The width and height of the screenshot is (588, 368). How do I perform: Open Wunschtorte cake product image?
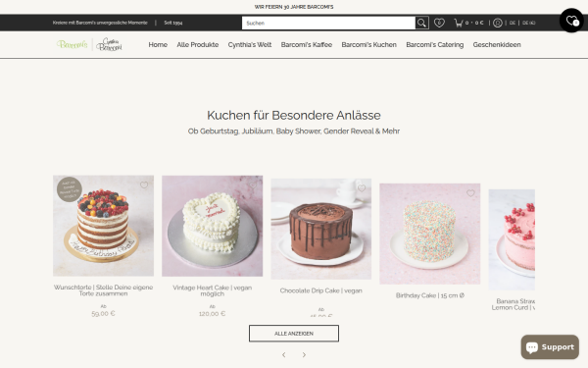pyautogui.click(x=104, y=226)
